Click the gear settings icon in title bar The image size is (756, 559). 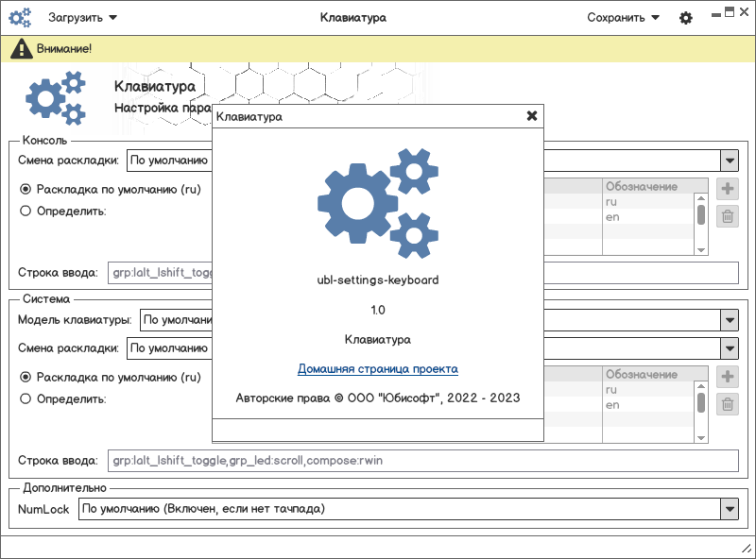tap(686, 18)
